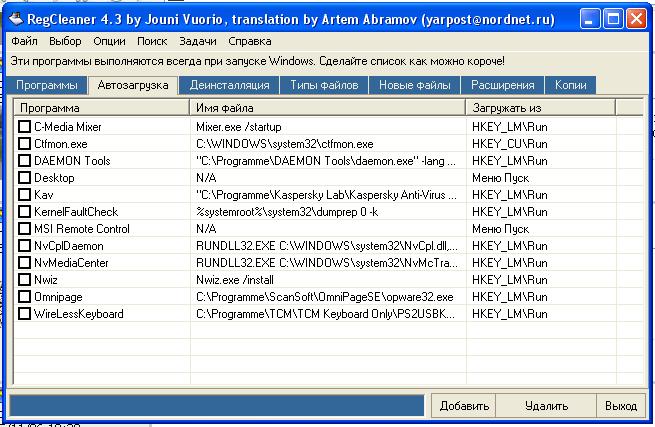
Task: Click the Nwiz.exe /install file name
Action: 235,280
